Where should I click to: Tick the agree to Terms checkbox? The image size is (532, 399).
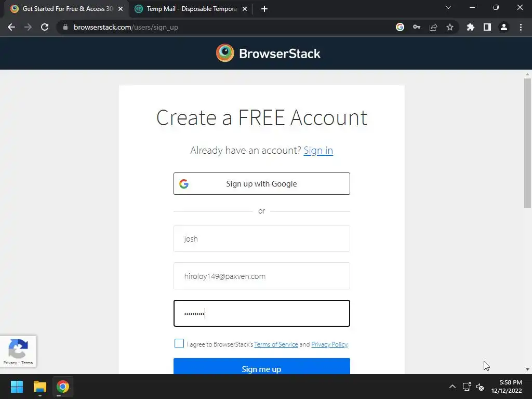(179, 343)
